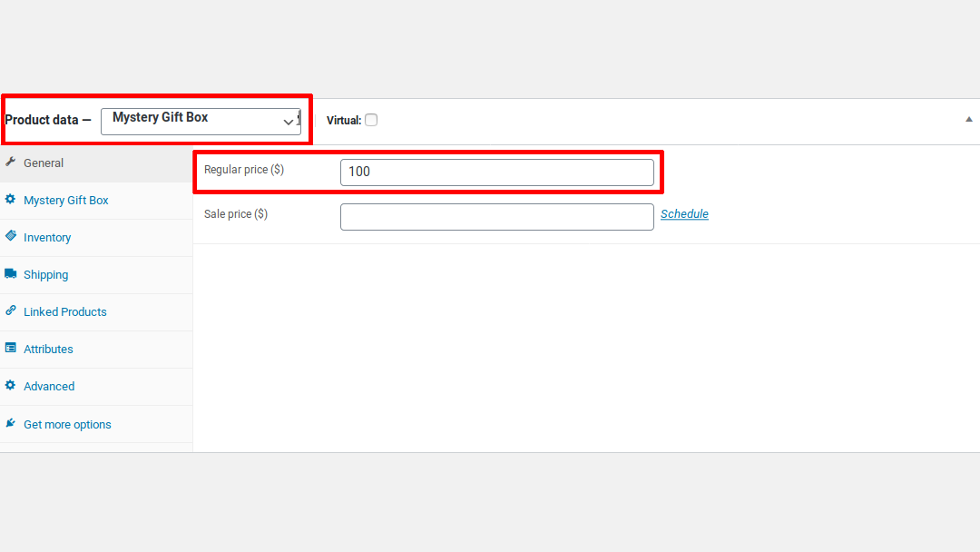Click the tag icon beside Inventory

pos(10,236)
